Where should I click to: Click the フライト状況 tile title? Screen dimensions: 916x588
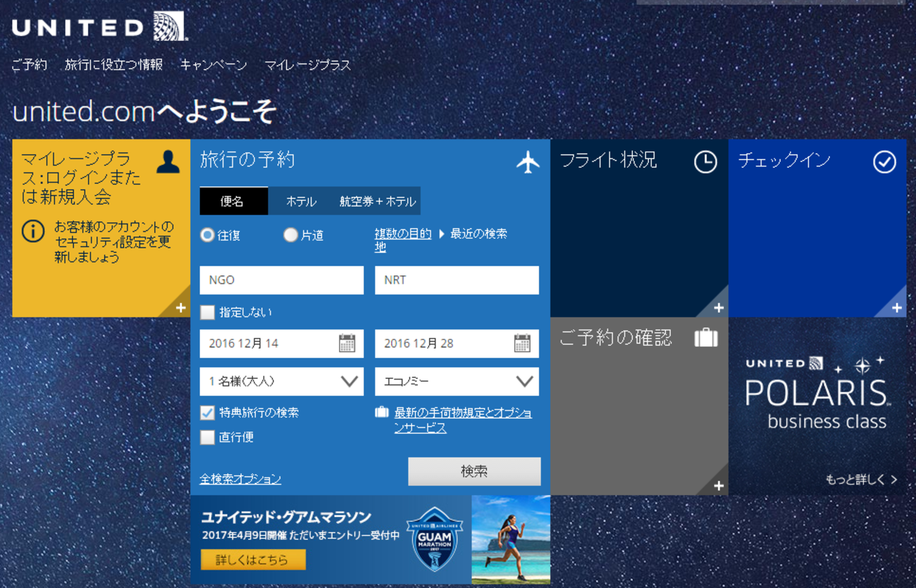click(608, 161)
